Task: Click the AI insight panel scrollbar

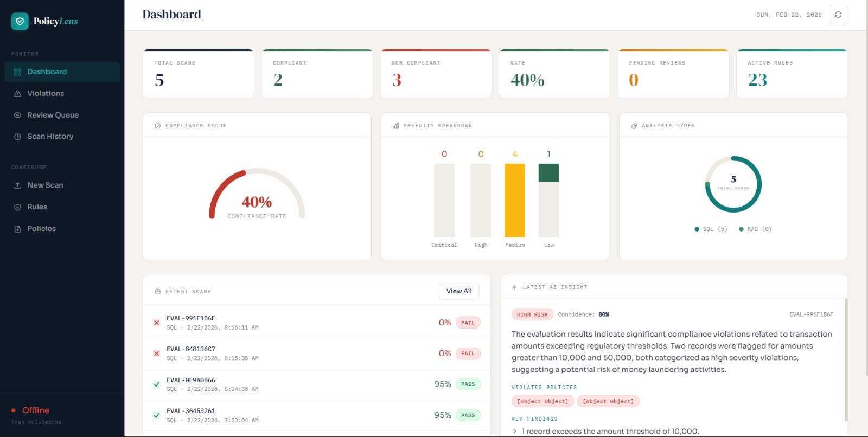Action: [846, 358]
